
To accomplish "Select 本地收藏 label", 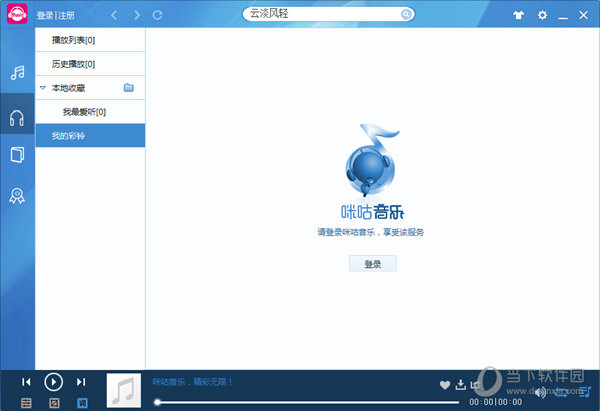I will point(68,88).
